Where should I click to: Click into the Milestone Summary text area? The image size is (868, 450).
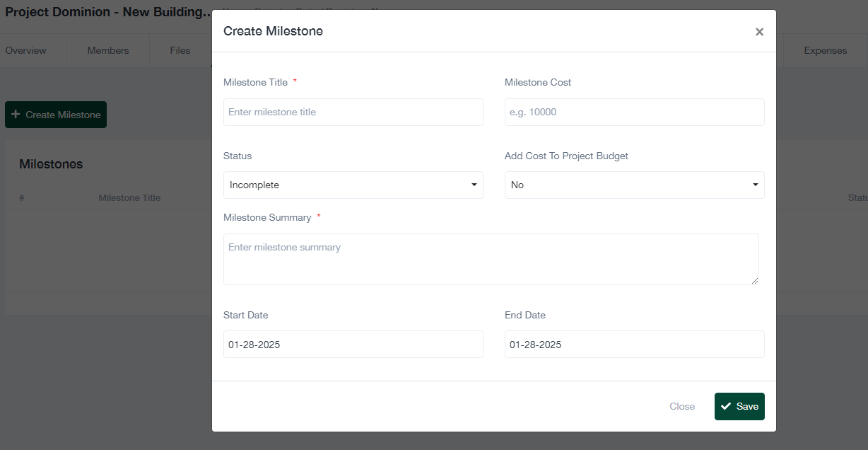[491, 259]
